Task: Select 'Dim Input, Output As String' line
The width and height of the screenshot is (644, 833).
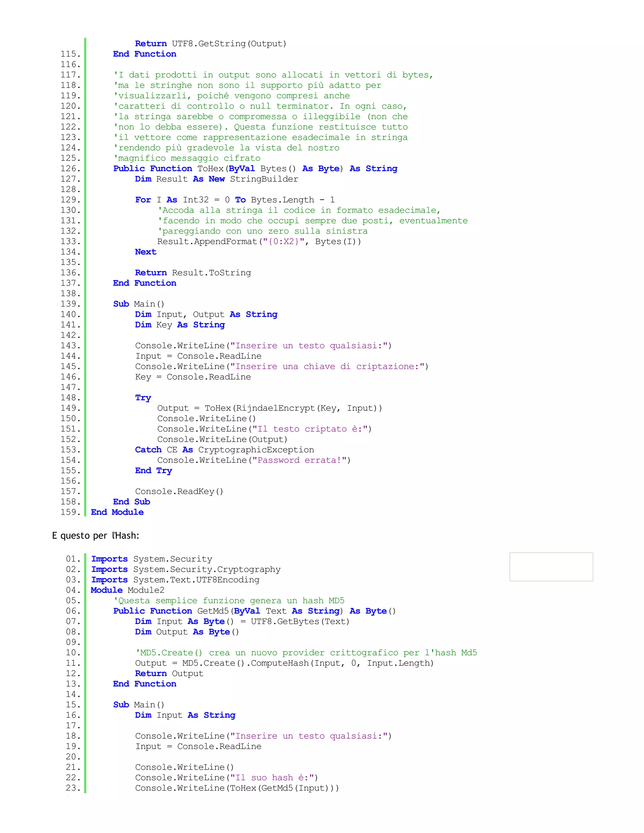Action: coord(206,314)
